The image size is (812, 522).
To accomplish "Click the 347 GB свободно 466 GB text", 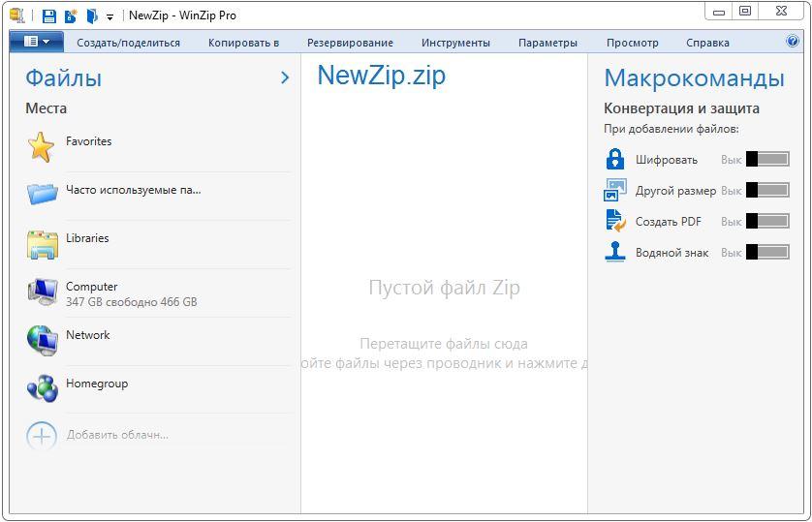I will pyautogui.click(x=132, y=301).
